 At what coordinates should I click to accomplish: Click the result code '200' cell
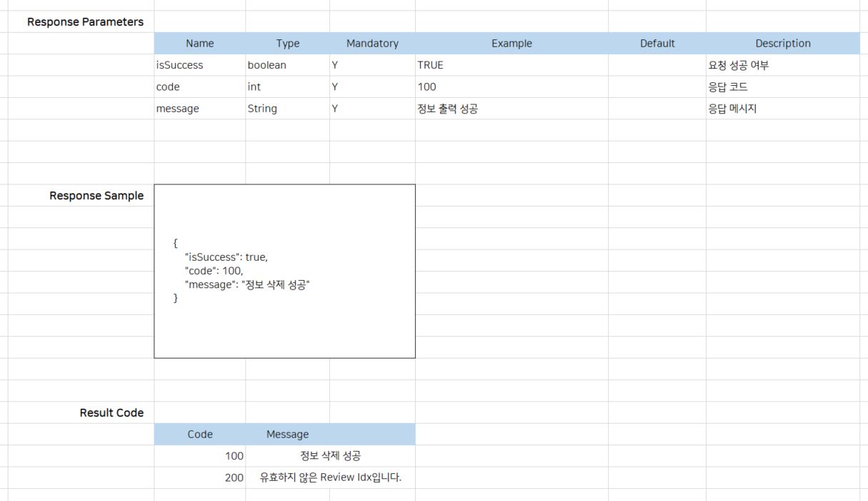click(x=234, y=477)
